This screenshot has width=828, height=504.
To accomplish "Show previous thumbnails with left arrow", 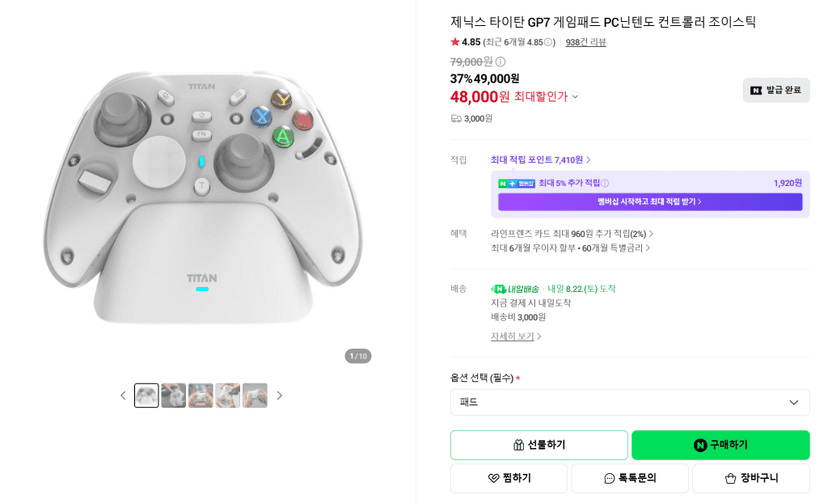I will 123,396.
